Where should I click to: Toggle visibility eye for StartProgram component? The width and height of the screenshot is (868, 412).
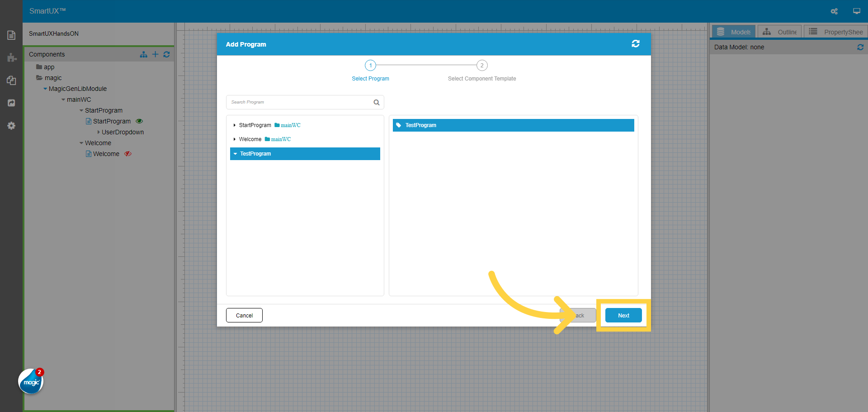pos(139,121)
